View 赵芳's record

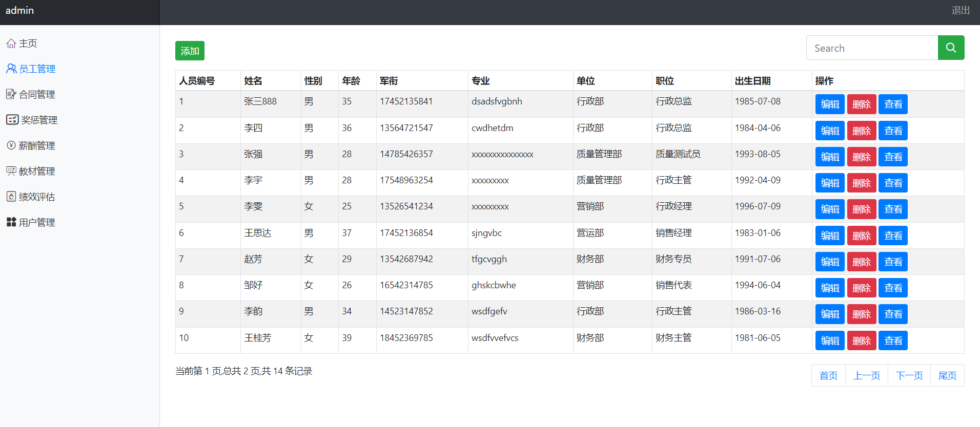(893, 262)
